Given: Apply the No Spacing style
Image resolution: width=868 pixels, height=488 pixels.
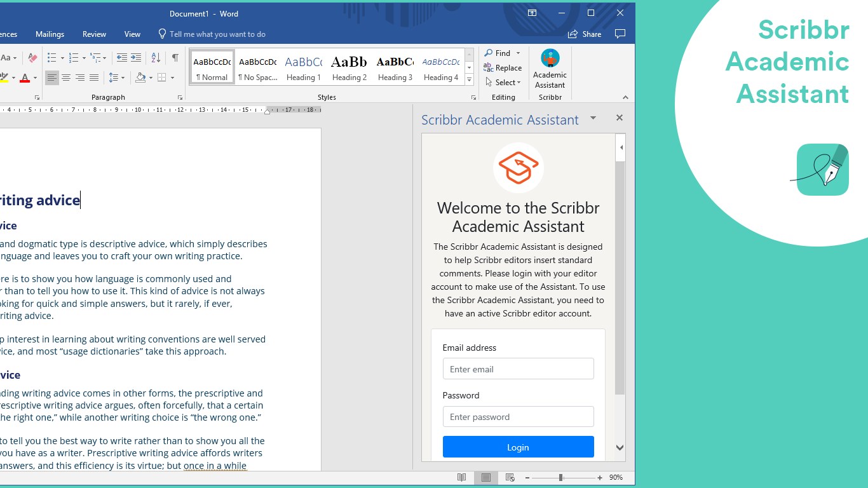Looking at the screenshot, I should [x=257, y=67].
